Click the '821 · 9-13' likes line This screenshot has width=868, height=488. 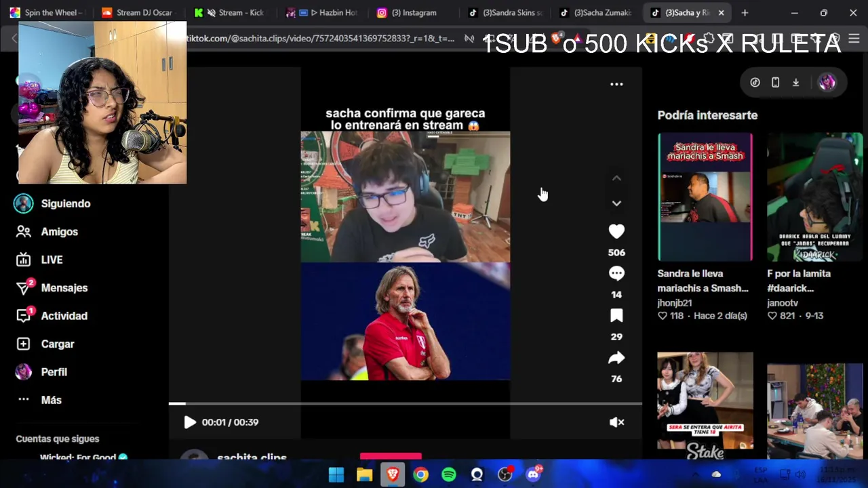tap(795, 316)
